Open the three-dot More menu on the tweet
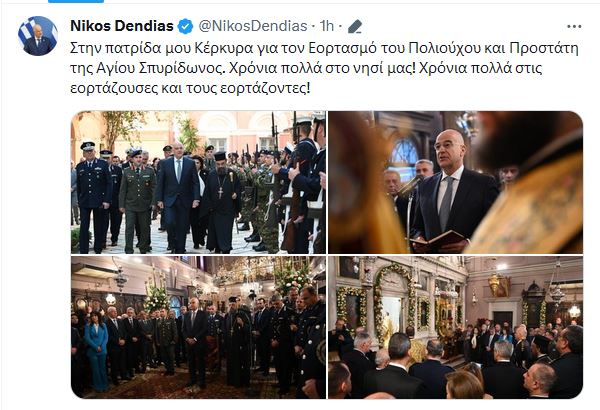 click(x=574, y=26)
